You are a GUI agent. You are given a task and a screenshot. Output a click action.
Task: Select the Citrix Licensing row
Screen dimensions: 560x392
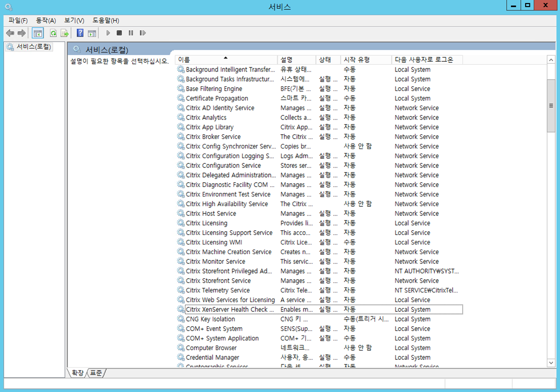tap(320, 223)
